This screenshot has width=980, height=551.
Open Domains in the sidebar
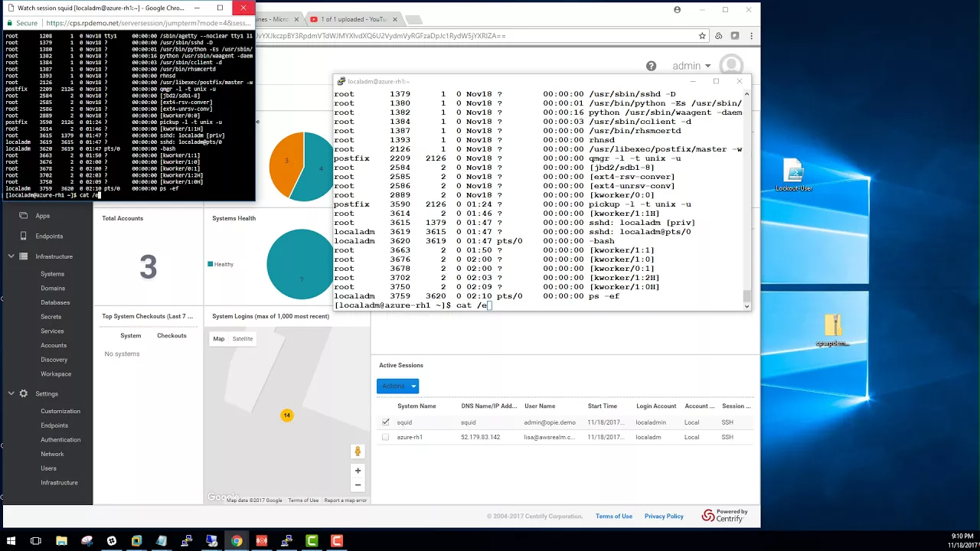pos(53,289)
